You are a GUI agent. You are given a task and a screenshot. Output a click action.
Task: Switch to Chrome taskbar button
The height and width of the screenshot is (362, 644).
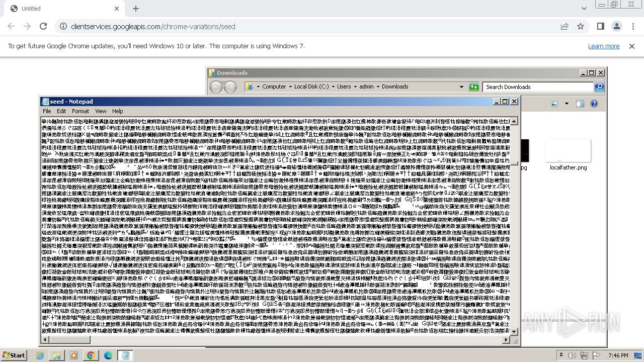pos(91,355)
